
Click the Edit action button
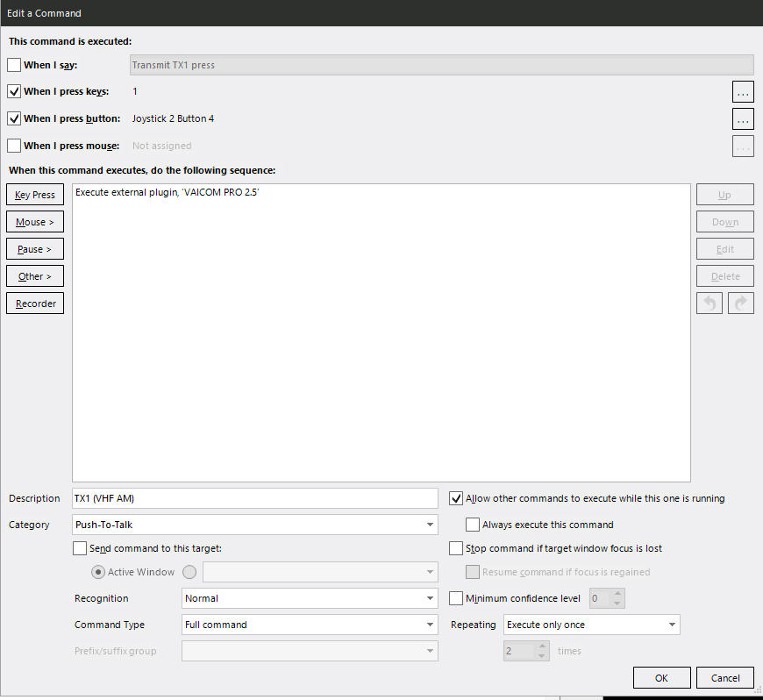click(x=725, y=249)
